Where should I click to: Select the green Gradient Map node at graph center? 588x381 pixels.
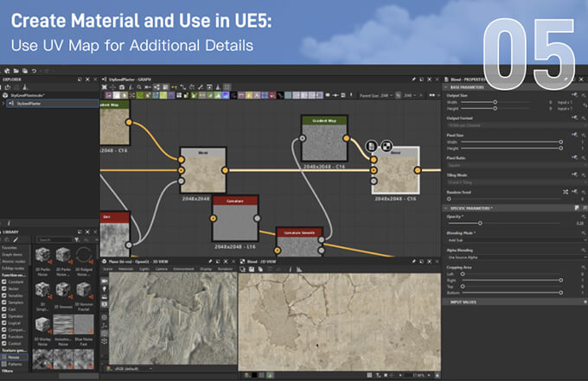324,138
